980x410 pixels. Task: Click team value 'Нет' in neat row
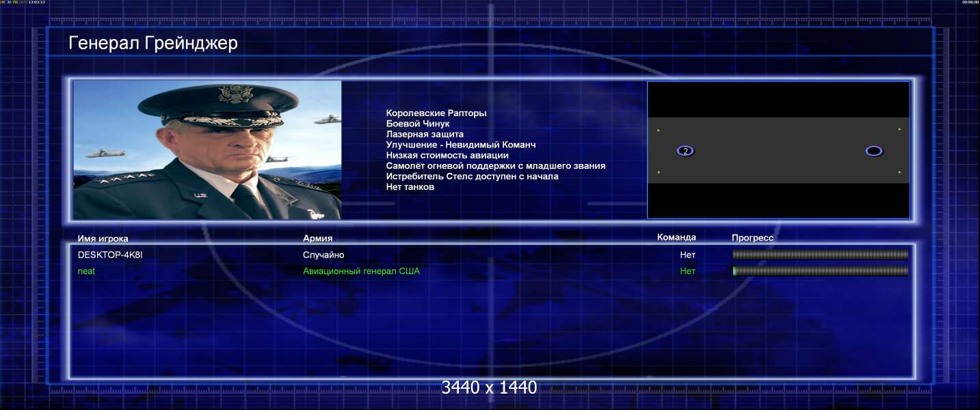687,271
